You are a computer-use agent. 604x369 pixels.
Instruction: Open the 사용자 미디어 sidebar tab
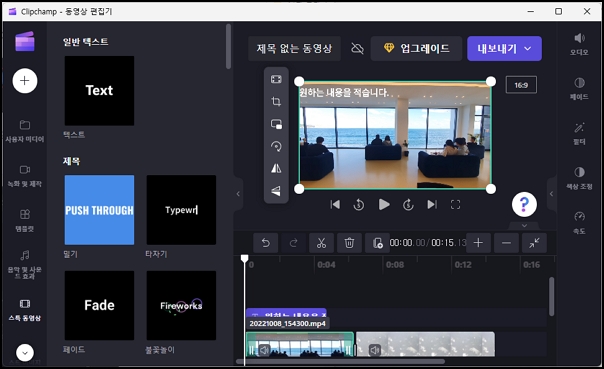click(25, 131)
